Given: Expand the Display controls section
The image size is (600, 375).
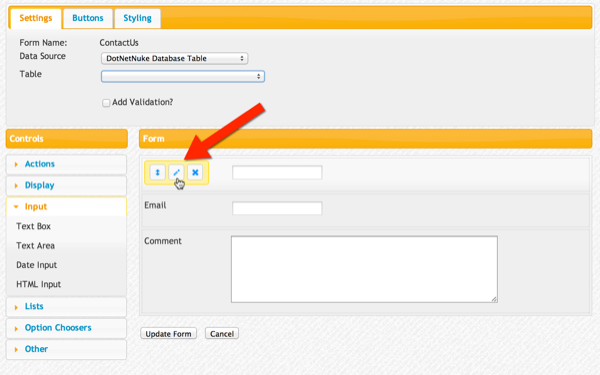Looking at the screenshot, I should click(66, 186).
